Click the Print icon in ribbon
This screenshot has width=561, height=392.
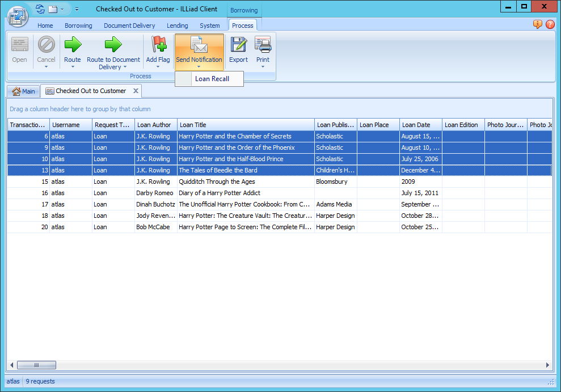click(263, 45)
